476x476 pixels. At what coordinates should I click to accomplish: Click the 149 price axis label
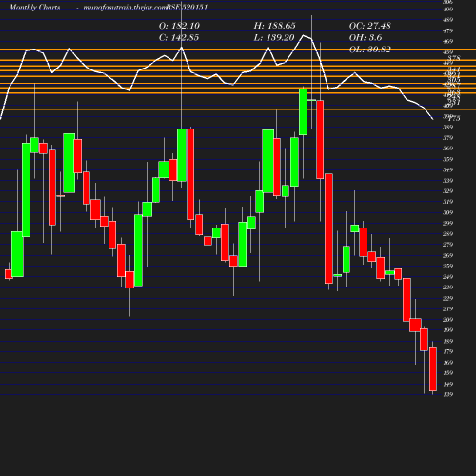(447, 384)
